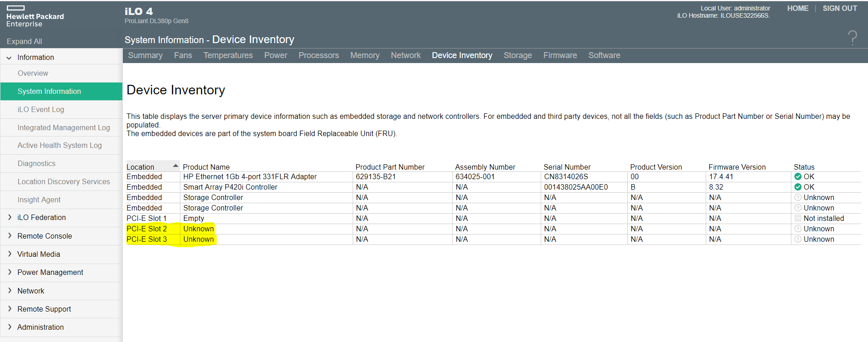Switch to the Fans tab
Screen dimensions: 868x342
pos(183,55)
